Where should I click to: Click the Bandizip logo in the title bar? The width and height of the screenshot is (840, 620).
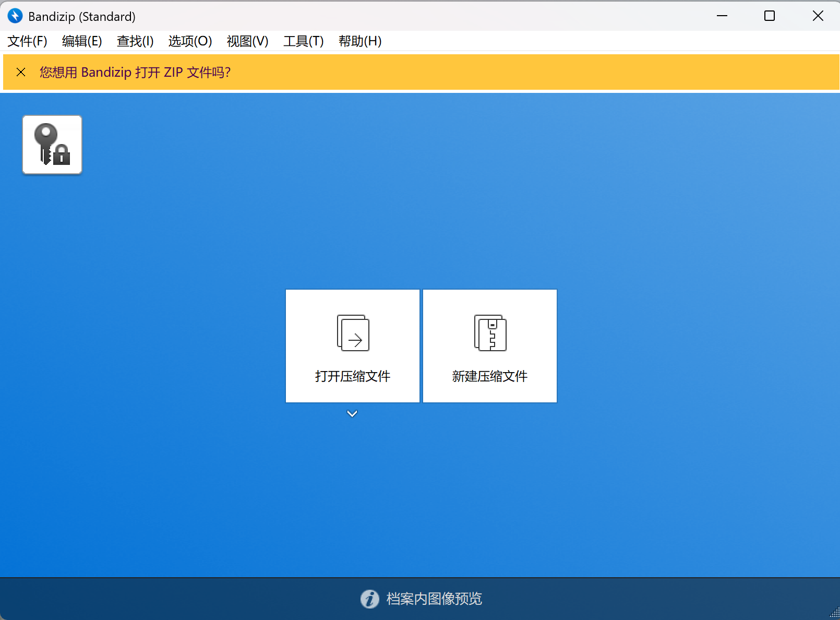[x=15, y=16]
